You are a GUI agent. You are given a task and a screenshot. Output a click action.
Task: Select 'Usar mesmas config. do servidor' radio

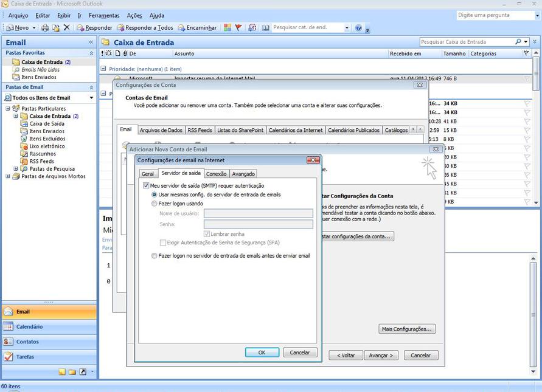154,194
